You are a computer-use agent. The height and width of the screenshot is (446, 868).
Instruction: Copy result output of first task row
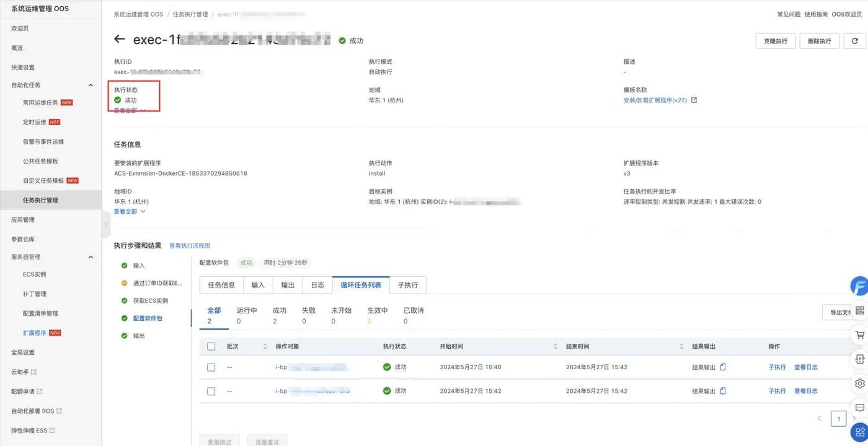723,367
